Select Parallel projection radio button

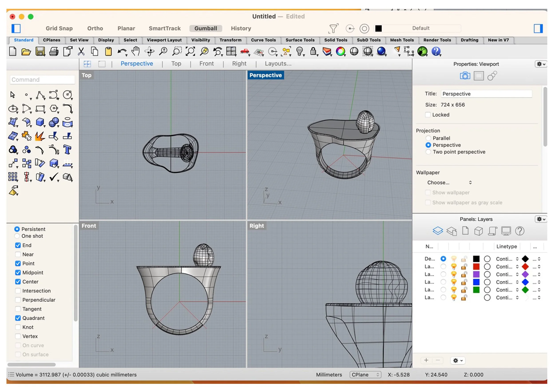point(428,138)
